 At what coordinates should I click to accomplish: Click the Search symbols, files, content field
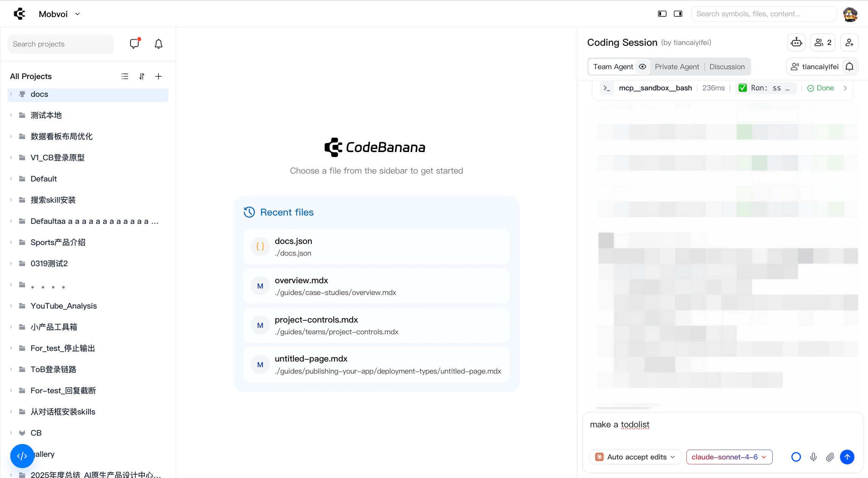764,14
